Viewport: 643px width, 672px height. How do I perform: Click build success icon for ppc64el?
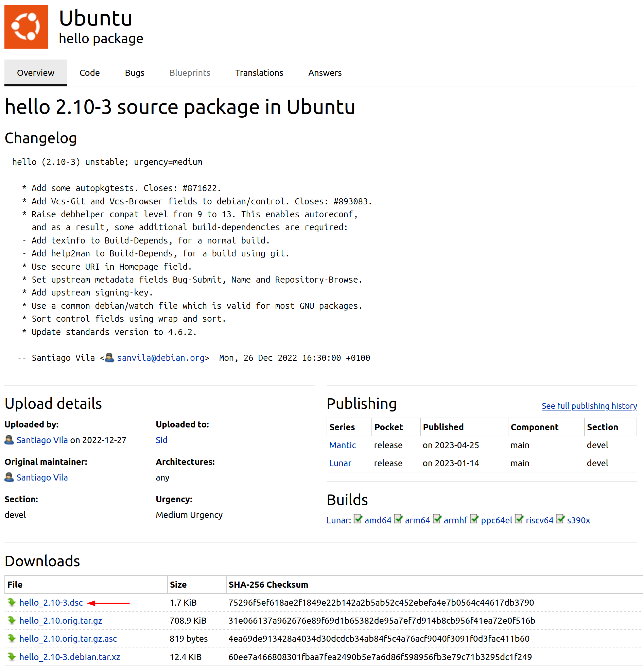[x=474, y=519]
